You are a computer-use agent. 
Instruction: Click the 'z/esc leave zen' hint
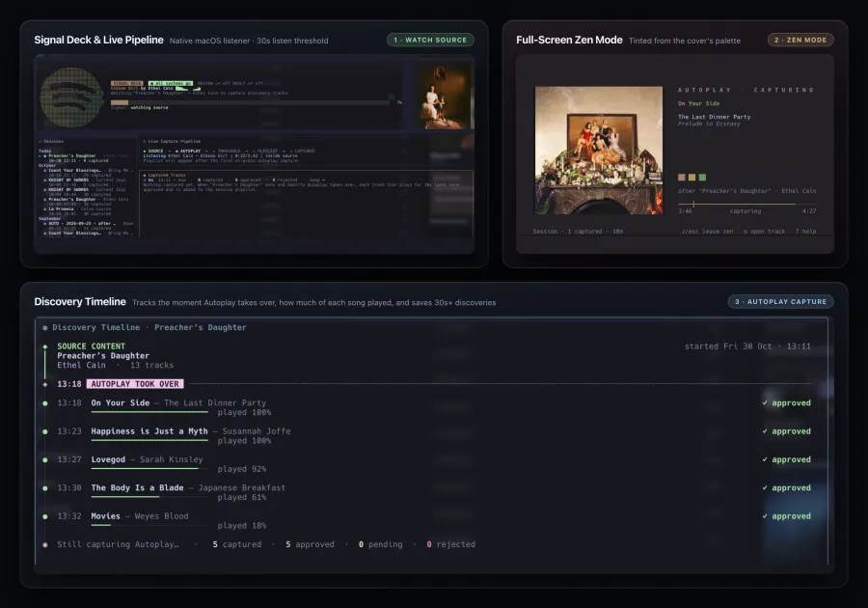[707, 232]
